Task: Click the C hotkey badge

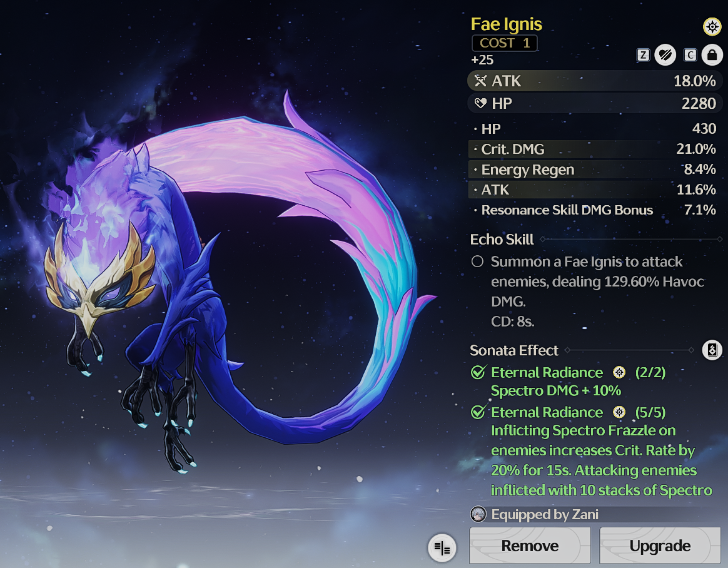Action: (x=690, y=55)
